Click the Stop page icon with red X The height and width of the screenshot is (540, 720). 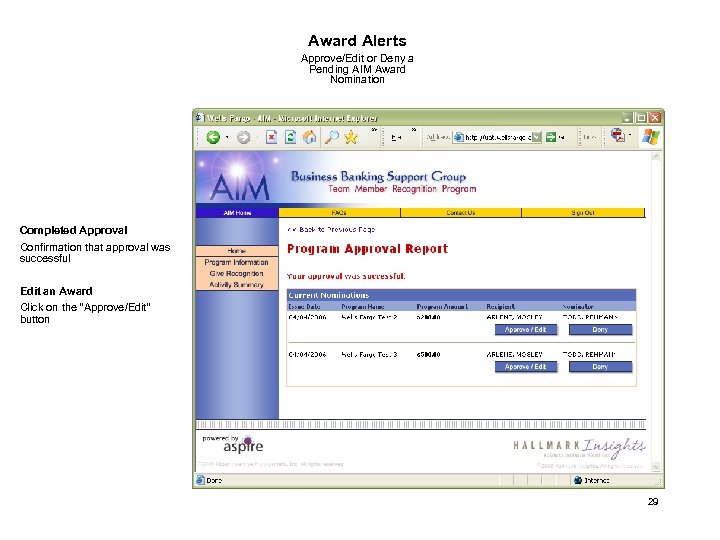click(271, 137)
